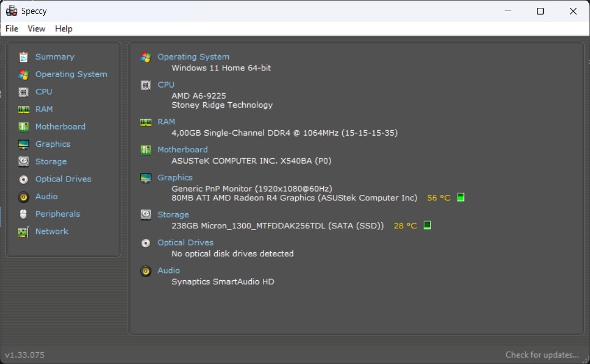The image size is (590, 364).
Task: Click the Network card icon in sidebar
Action: [x=23, y=232]
